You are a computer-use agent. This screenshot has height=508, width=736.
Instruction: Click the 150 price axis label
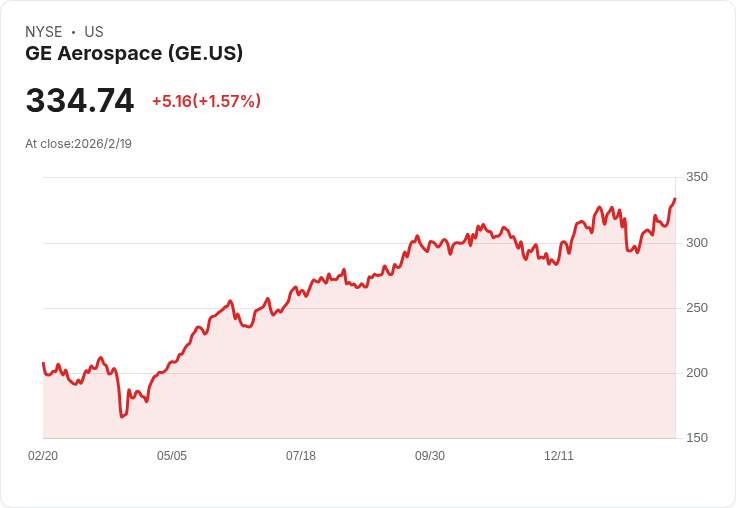[x=697, y=438]
